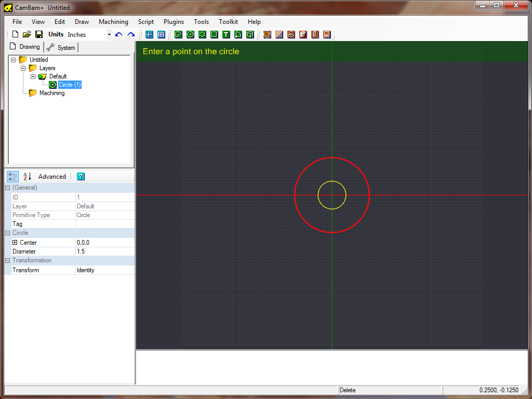Toggle the grid display button
This screenshot has height=399, width=532.
161,34
